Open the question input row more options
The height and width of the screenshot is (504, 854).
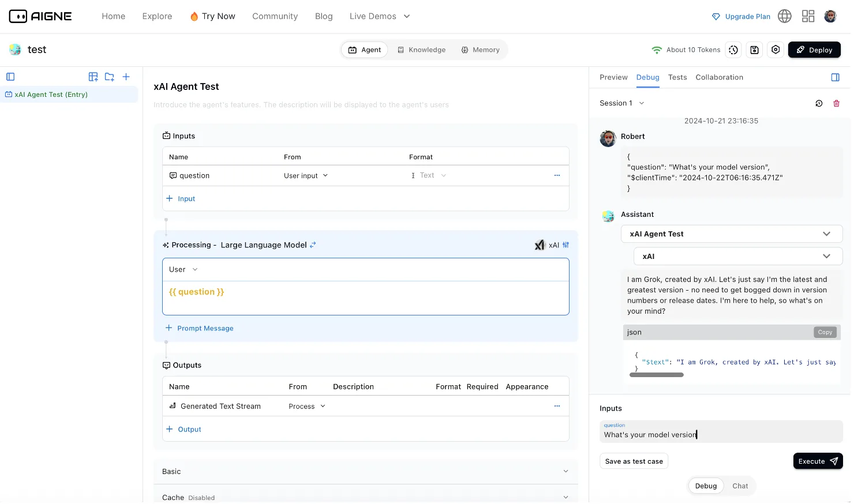pos(557,175)
